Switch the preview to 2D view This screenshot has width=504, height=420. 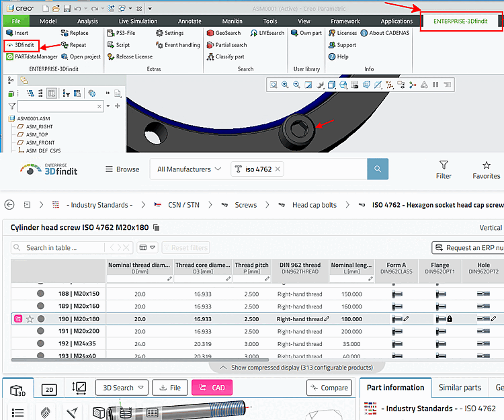[x=49, y=390]
